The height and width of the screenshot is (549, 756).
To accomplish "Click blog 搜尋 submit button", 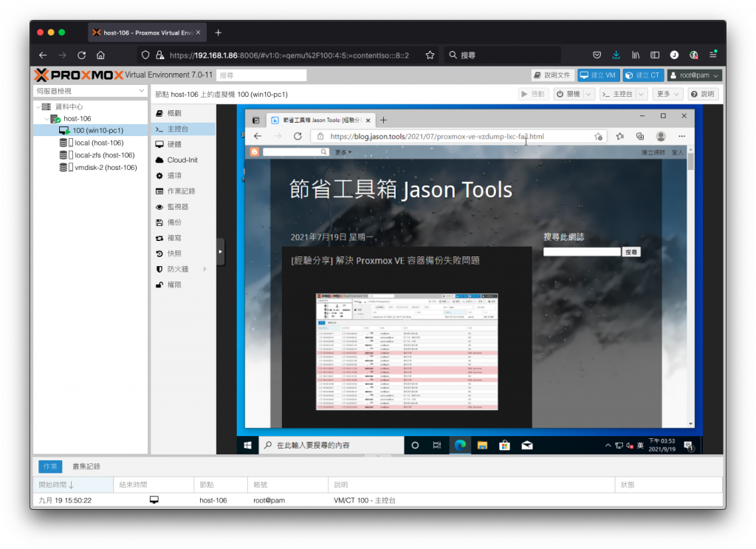I will [x=631, y=252].
